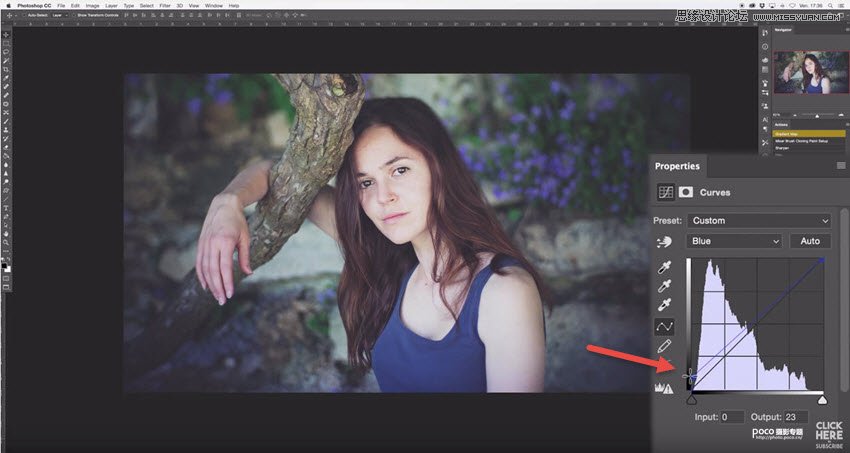Open the Image menu
The height and width of the screenshot is (453, 850).
click(x=93, y=5)
